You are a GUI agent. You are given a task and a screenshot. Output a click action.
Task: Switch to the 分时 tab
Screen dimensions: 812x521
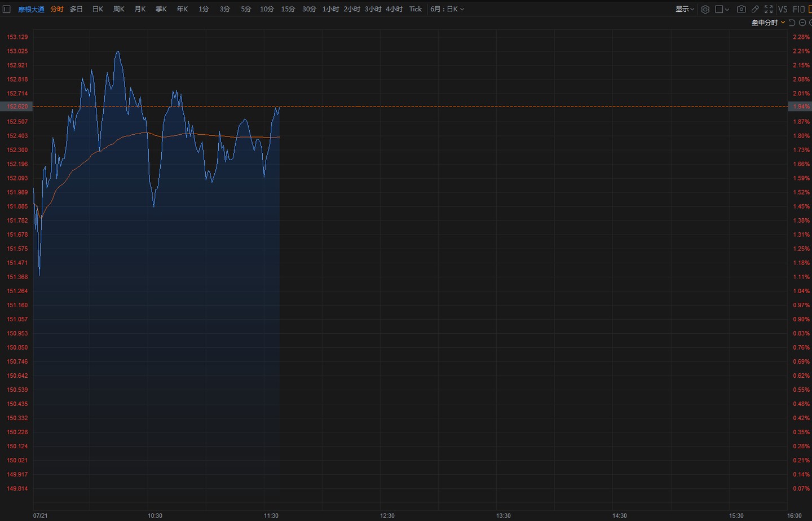57,9
